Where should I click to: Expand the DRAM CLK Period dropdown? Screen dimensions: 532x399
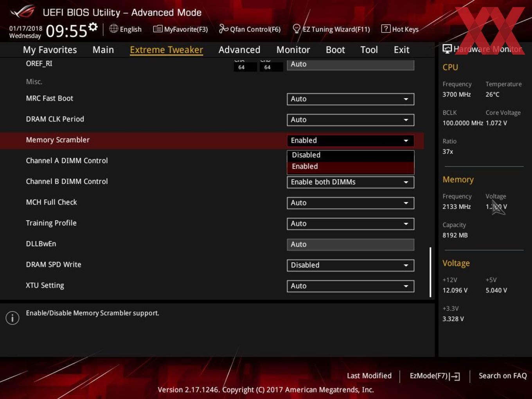(x=350, y=120)
